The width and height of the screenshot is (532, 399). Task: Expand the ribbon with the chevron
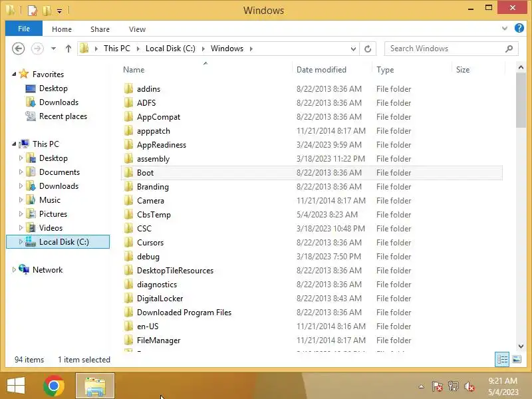505,29
